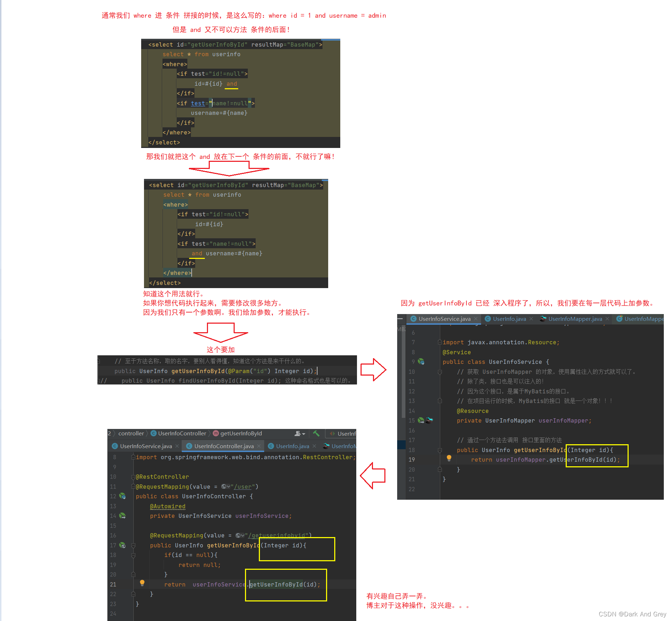Click the underlined test attribute in first XML snippet

click(x=198, y=103)
